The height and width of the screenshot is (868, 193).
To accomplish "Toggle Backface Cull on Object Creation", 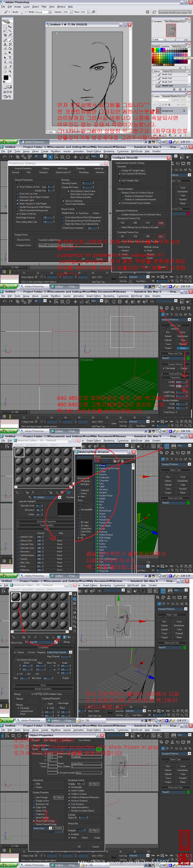I will [17, 197].
